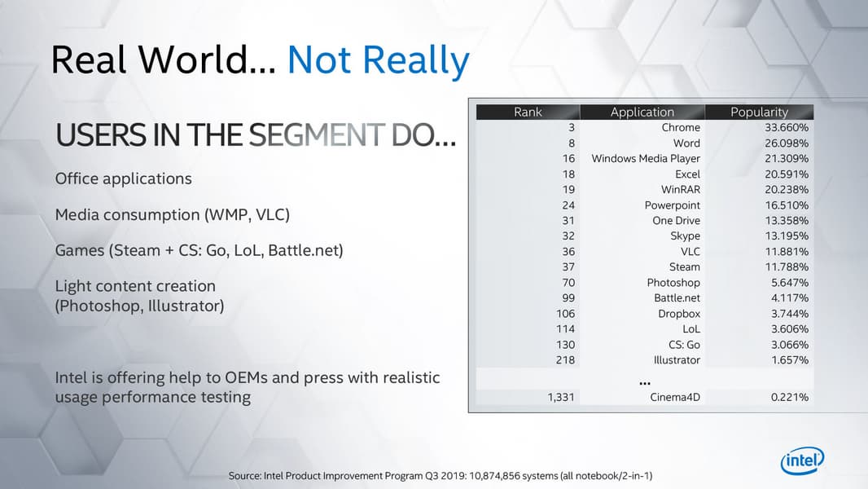
Task: Click the '20.238%' value
Action: tap(787, 189)
